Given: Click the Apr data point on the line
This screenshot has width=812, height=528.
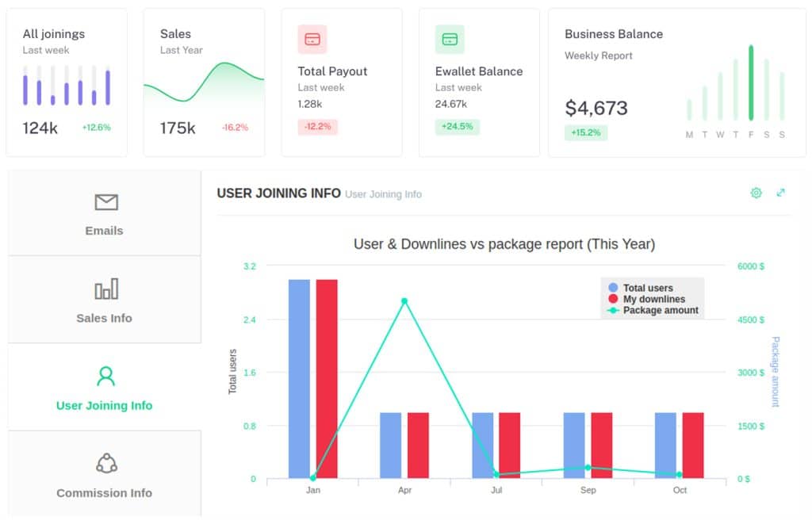Looking at the screenshot, I should (405, 301).
